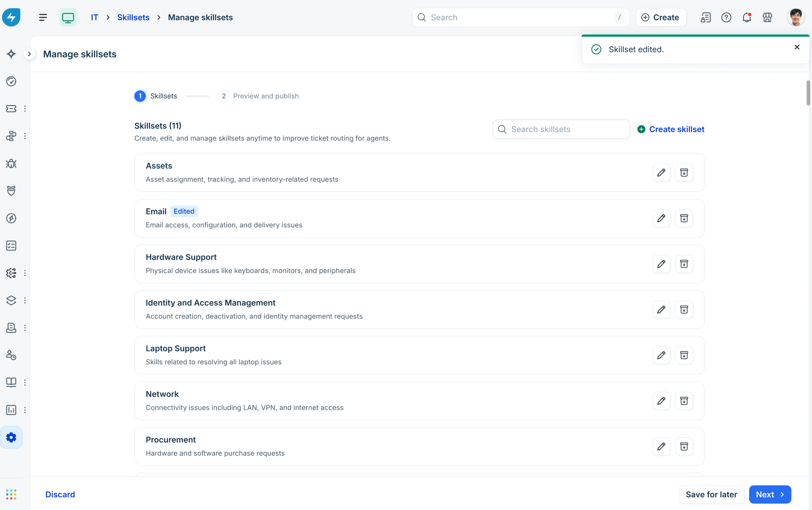Click the Create button in header
812x510 pixels.
click(x=661, y=17)
